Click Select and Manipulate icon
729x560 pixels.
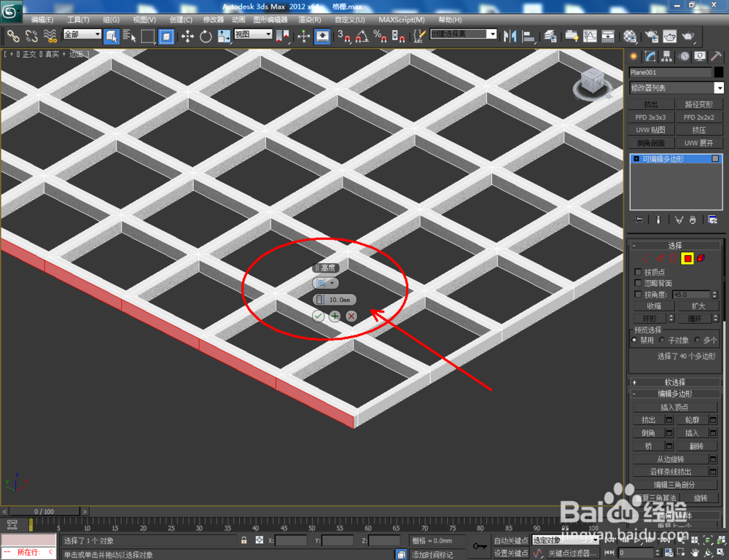303,36
